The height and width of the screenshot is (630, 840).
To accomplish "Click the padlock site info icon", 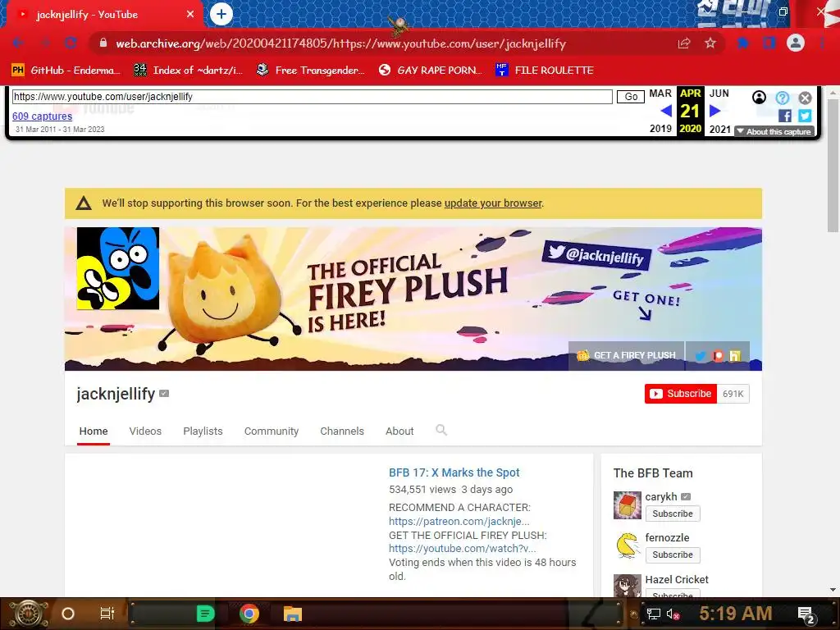I will (103, 43).
